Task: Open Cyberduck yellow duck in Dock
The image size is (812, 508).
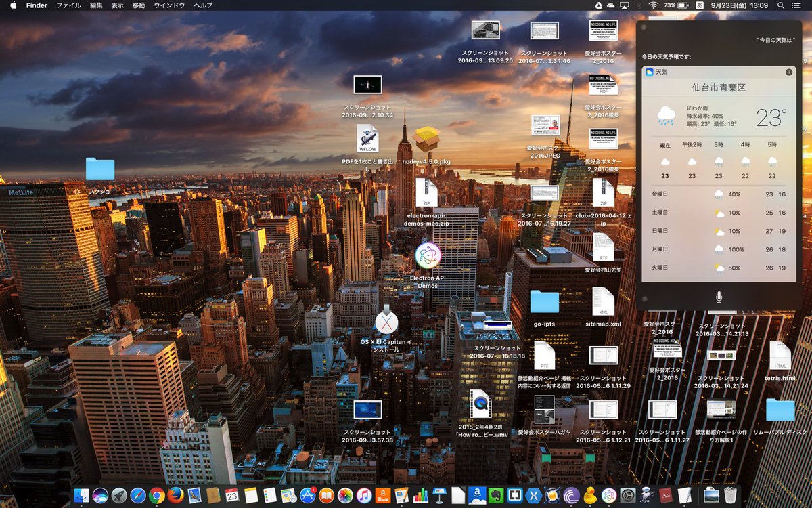Action: [589, 495]
